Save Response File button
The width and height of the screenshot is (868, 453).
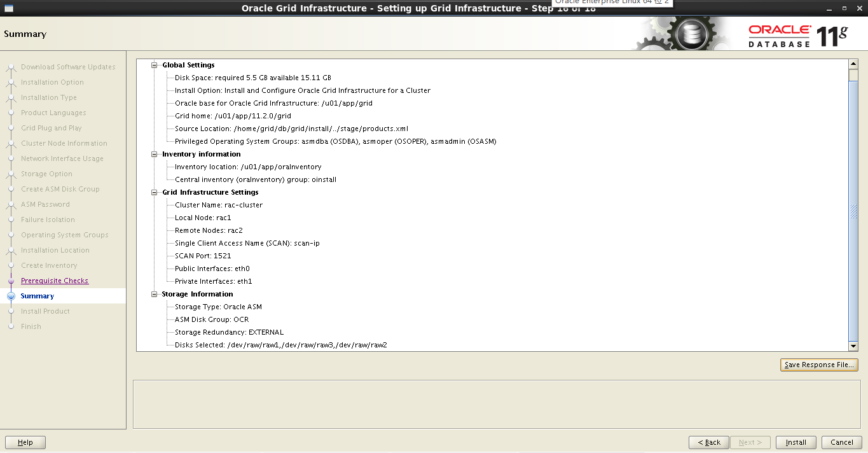(819, 365)
